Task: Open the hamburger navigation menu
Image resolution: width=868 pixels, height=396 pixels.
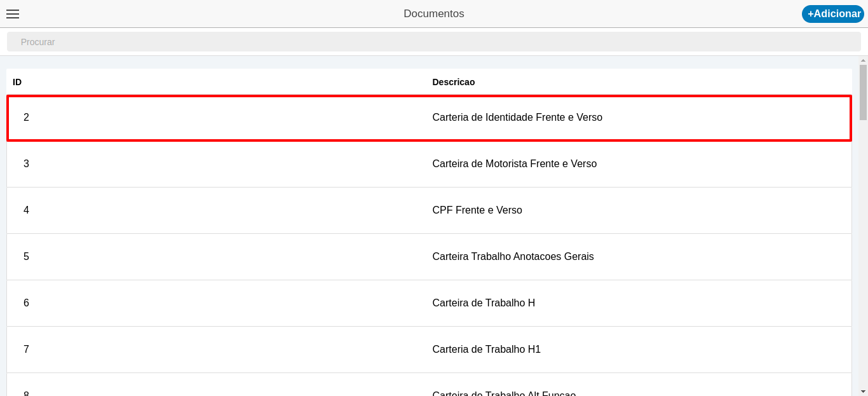Action: tap(13, 14)
